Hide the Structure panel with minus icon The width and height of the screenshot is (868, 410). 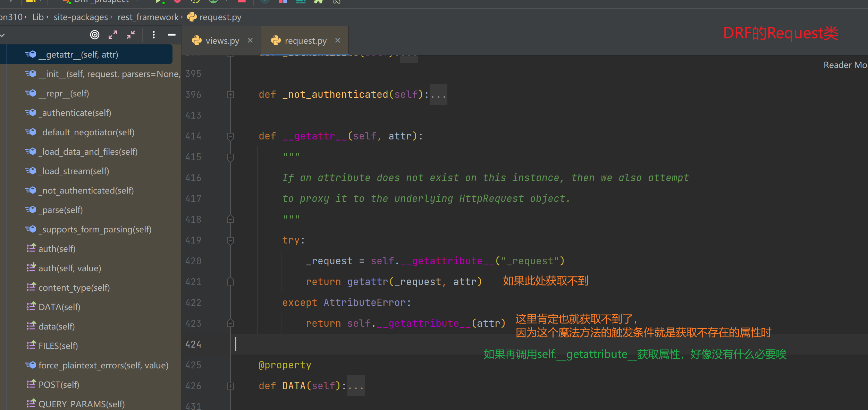(x=172, y=35)
